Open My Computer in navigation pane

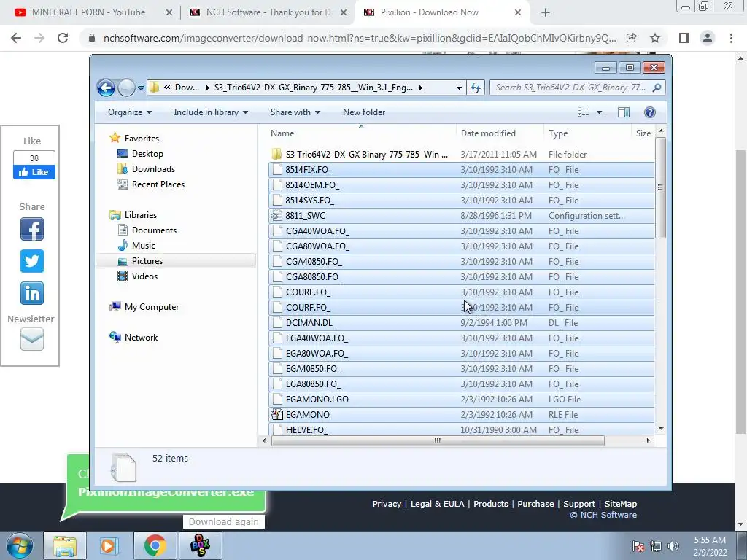pos(152,307)
